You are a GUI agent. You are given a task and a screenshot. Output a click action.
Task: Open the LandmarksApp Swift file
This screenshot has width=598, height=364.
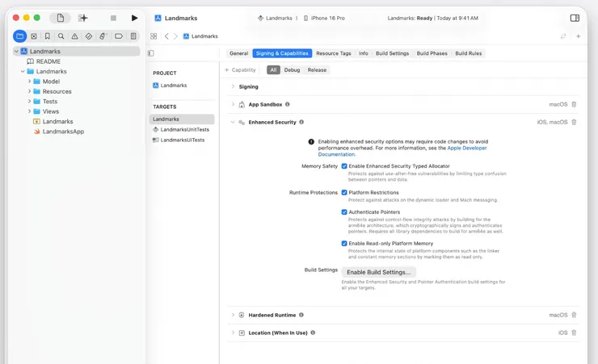point(59,132)
